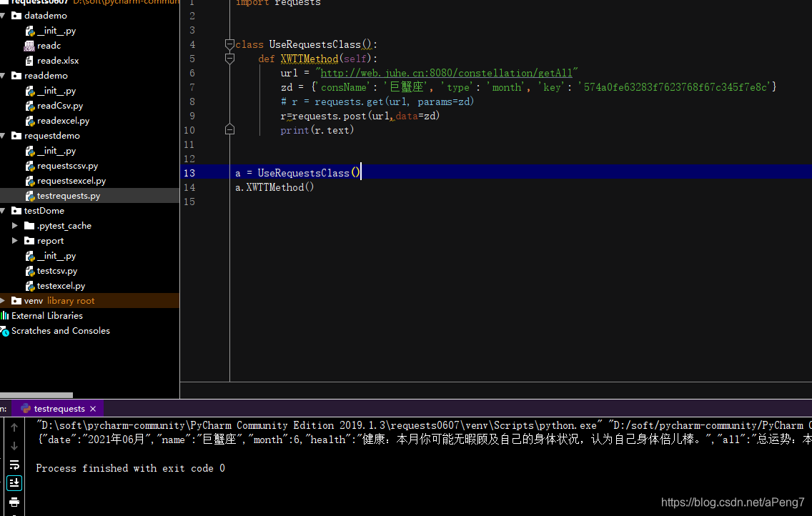This screenshot has height=516, width=812.
Task: Select the readdemo folder icon
Action: [16, 76]
